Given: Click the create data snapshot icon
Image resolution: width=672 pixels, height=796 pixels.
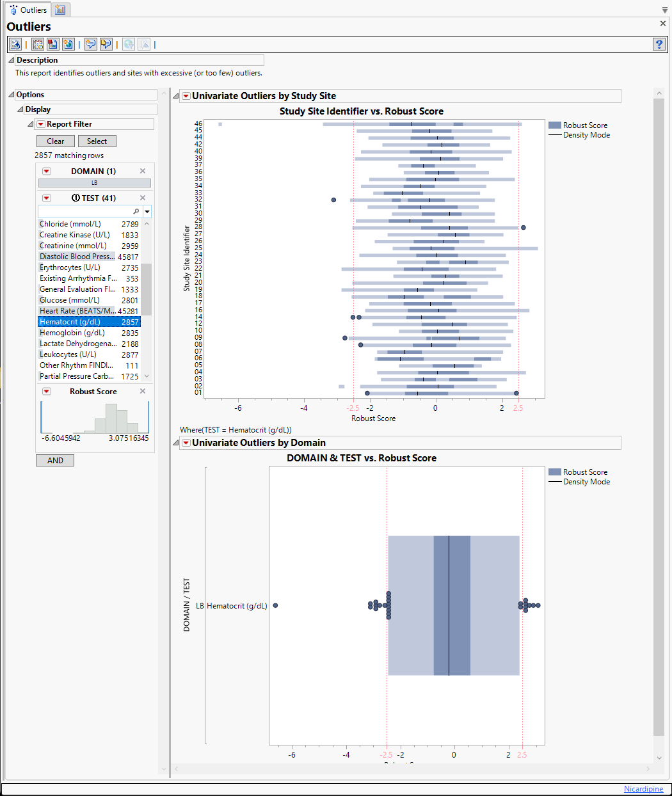Looking at the screenshot, I should click(52, 44).
